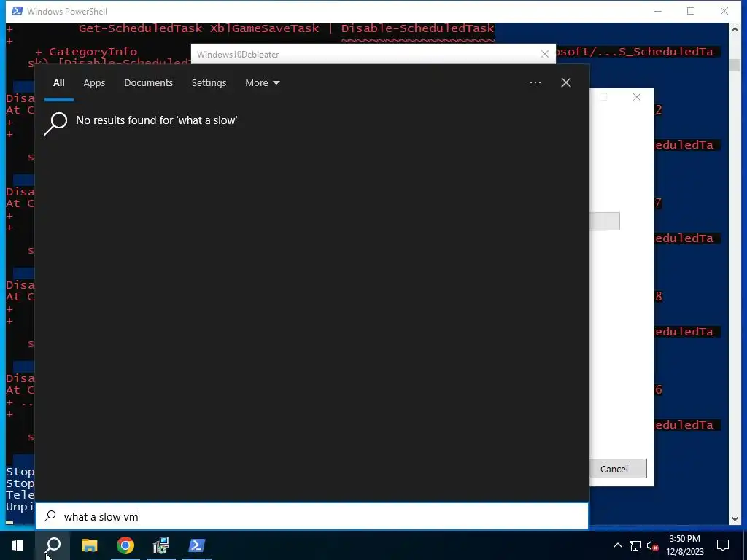The height and width of the screenshot is (560, 747).
Task: Open the network status tray icon
Action: [635, 545]
